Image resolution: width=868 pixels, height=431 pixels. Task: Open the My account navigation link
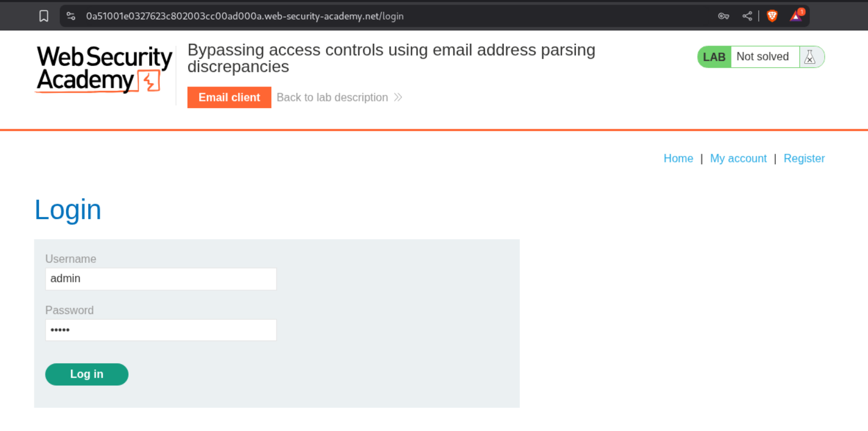click(738, 159)
